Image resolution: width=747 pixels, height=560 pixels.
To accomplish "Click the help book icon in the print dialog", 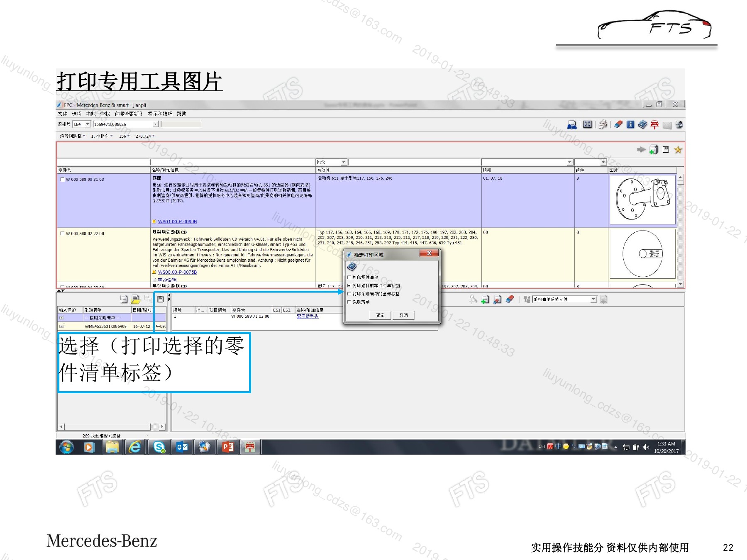I will point(352,266).
